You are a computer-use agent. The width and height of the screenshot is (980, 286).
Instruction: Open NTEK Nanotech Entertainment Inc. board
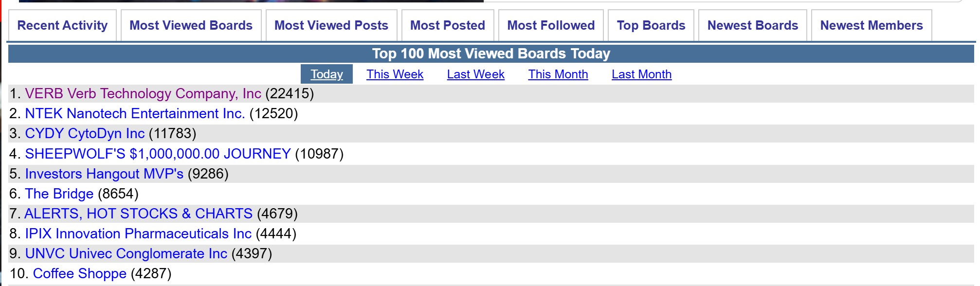[135, 113]
